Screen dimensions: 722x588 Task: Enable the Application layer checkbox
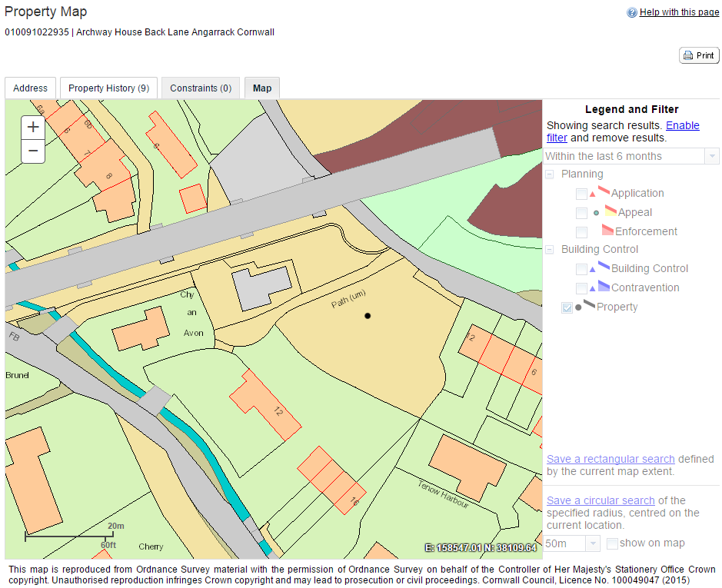pos(581,194)
